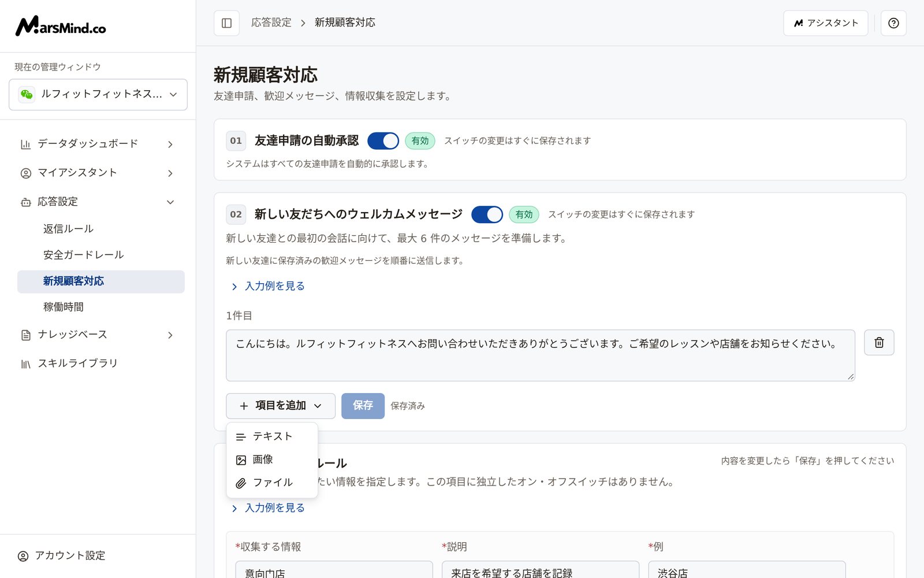Viewport: 924px width, 578px height.
Task: Click the account settings user icon
Action: 23,556
